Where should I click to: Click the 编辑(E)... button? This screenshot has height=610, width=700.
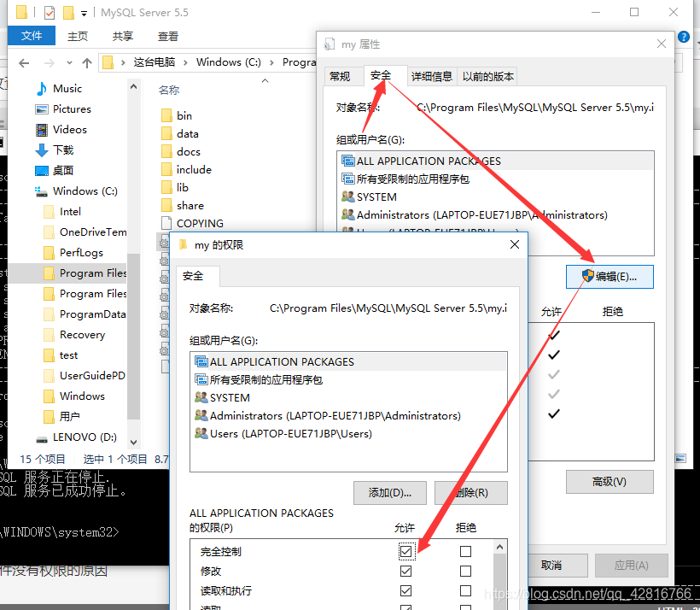pyautogui.click(x=610, y=277)
